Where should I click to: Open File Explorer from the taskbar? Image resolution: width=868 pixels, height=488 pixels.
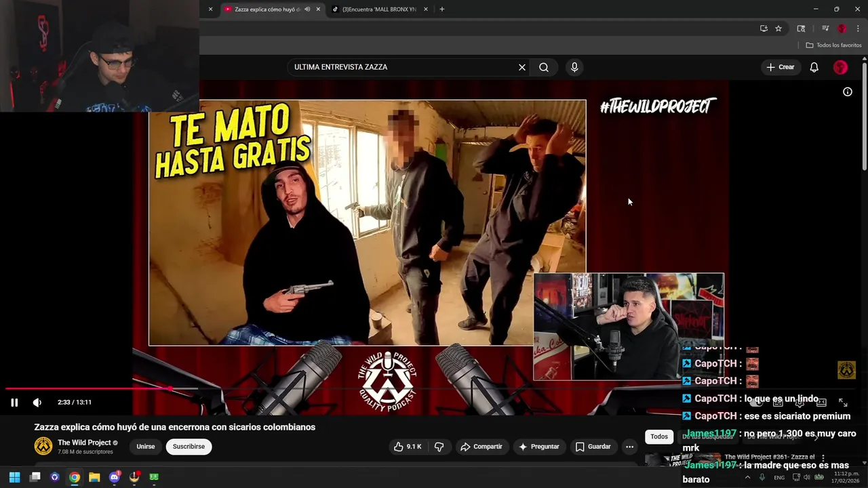(x=94, y=477)
